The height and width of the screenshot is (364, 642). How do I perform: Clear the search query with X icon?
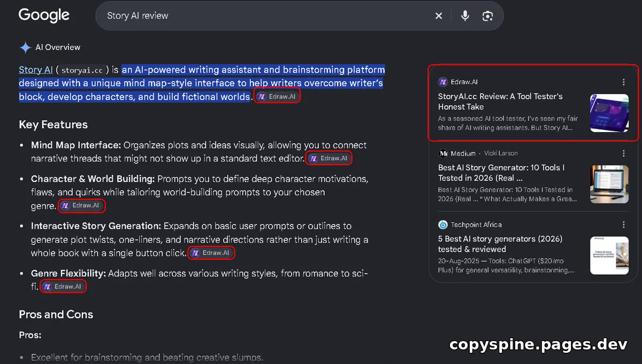point(439,16)
